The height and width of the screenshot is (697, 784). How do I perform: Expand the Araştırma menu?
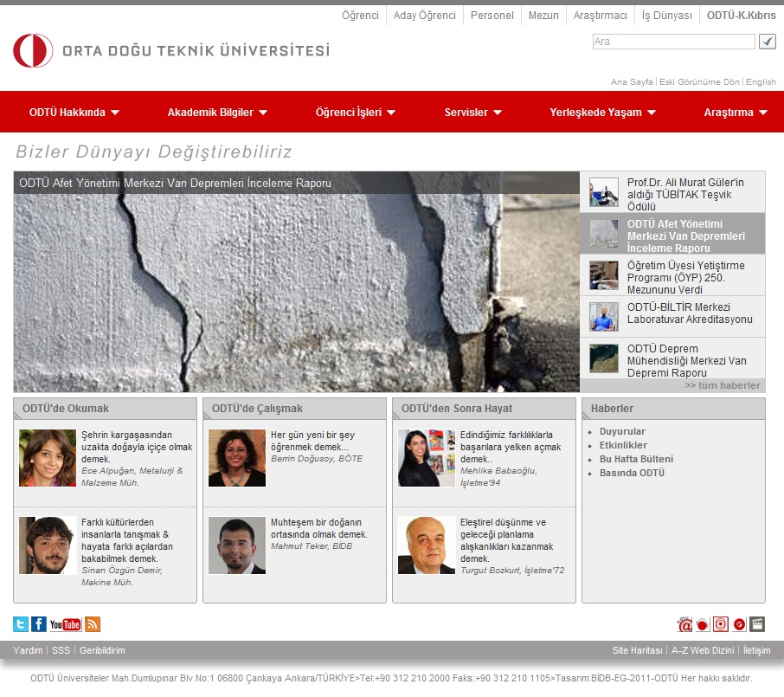coord(735,112)
